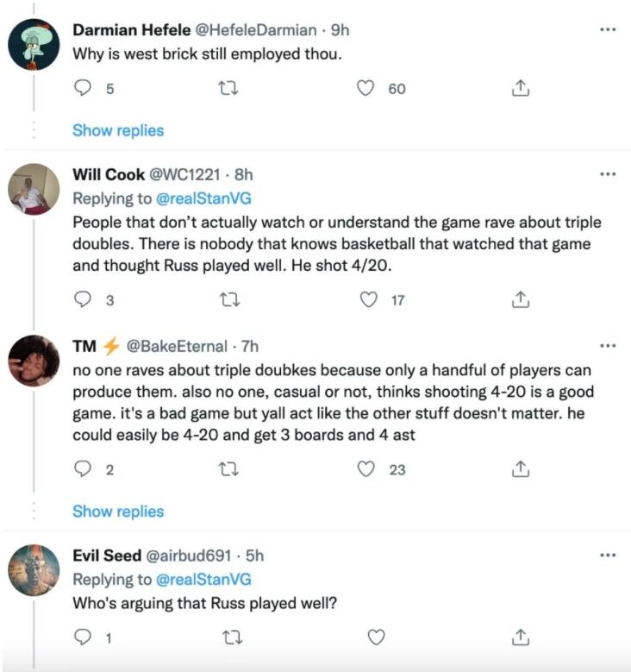Screen dimensions: 631x672
Task: Show replies under TM's tweet
Action: [x=118, y=511]
